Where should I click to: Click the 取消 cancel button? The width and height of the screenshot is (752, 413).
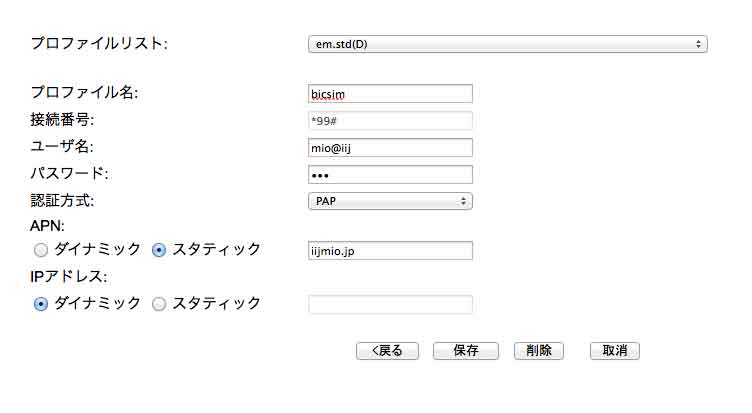click(615, 351)
